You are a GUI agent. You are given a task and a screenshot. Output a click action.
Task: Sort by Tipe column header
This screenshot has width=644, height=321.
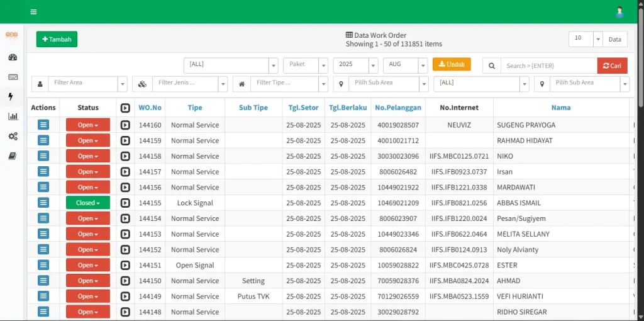195,108
